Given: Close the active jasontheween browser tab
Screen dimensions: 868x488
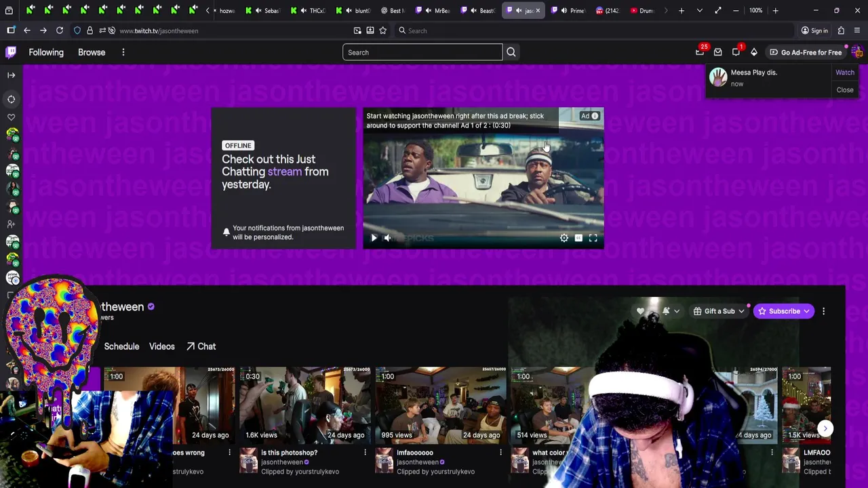Looking at the screenshot, I should (x=538, y=11).
